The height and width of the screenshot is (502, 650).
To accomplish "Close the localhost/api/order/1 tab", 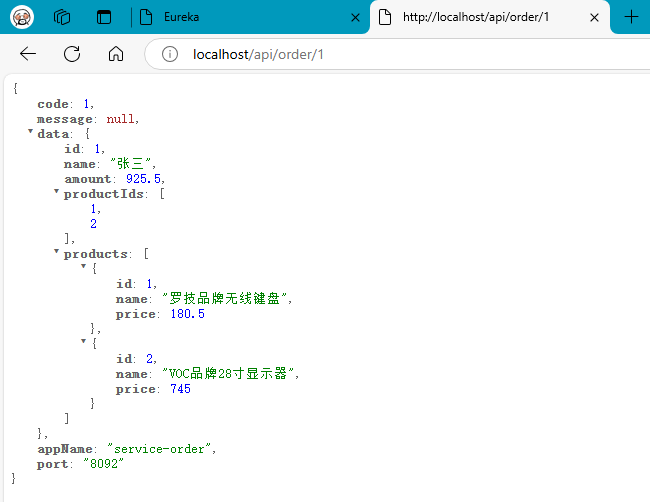I will 595,18.
